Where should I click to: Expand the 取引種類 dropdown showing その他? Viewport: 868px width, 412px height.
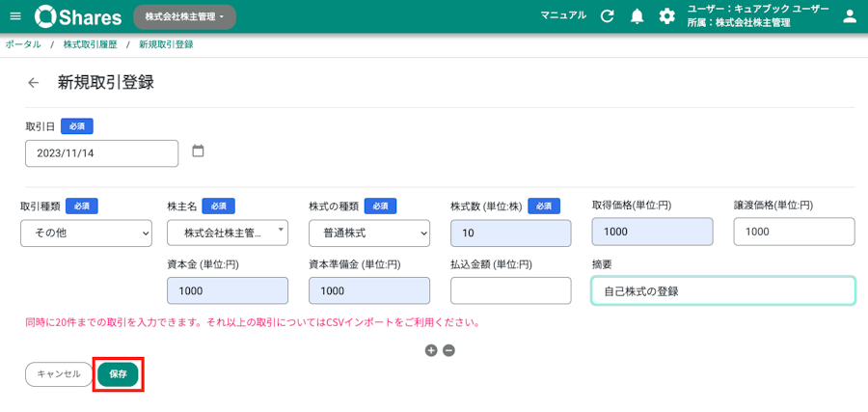(x=87, y=233)
